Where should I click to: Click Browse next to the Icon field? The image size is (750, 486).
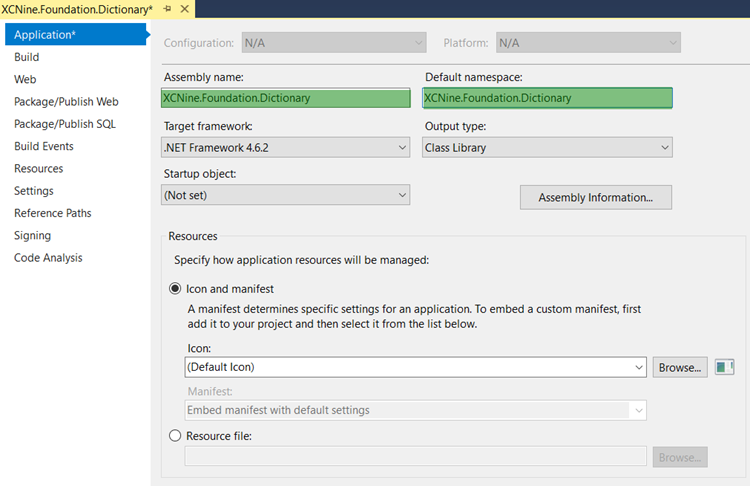[x=680, y=367]
